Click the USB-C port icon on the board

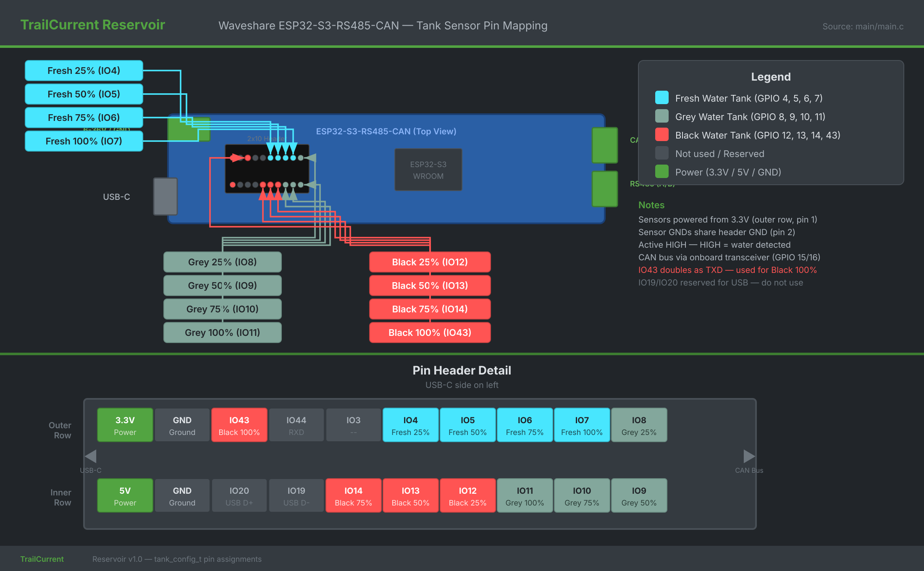165,196
